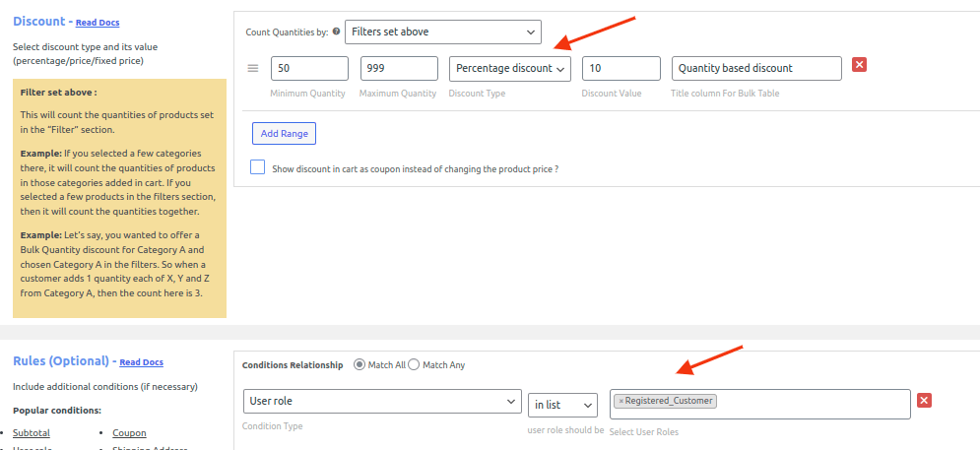The height and width of the screenshot is (450, 980).
Task: Enable show discount in cart as coupon
Action: (258, 167)
